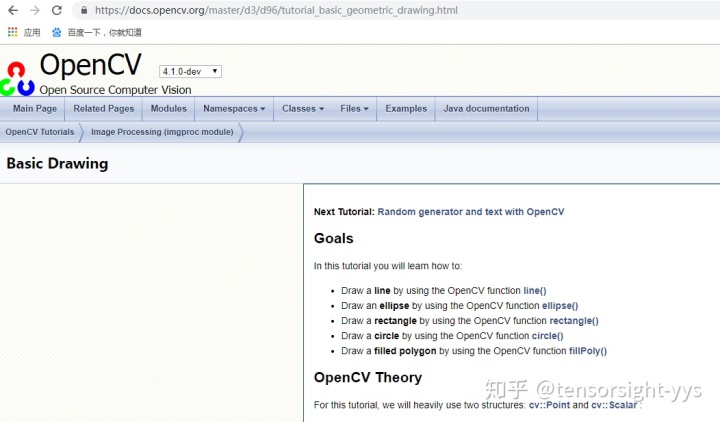Viewport: 720px width, 422px height.
Task: Open the Main Page tab
Action: (34, 109)
